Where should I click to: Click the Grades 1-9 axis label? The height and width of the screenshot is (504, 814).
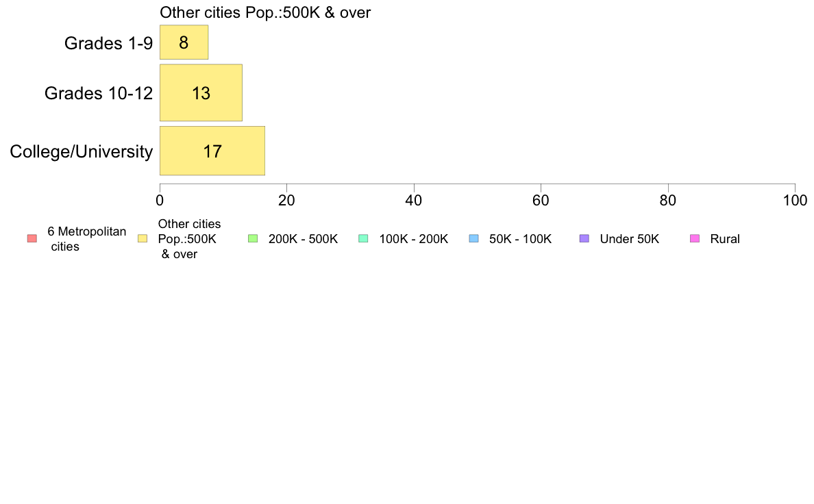pyautogui.click(x=108, y=43)
